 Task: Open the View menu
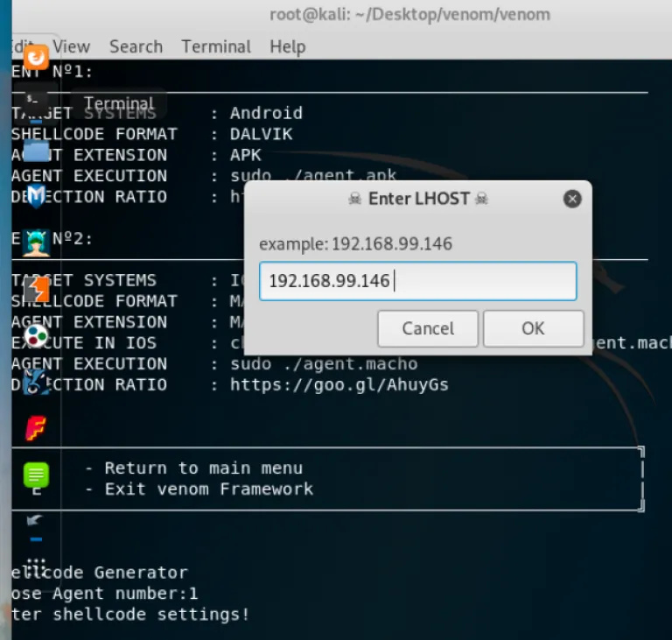tap(71, 46)
